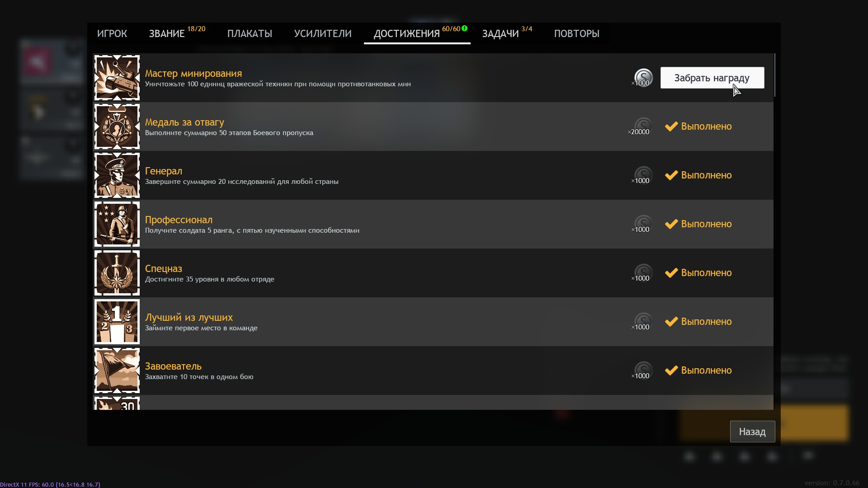Click green notification dot on Достижения tab

(464, 28)
